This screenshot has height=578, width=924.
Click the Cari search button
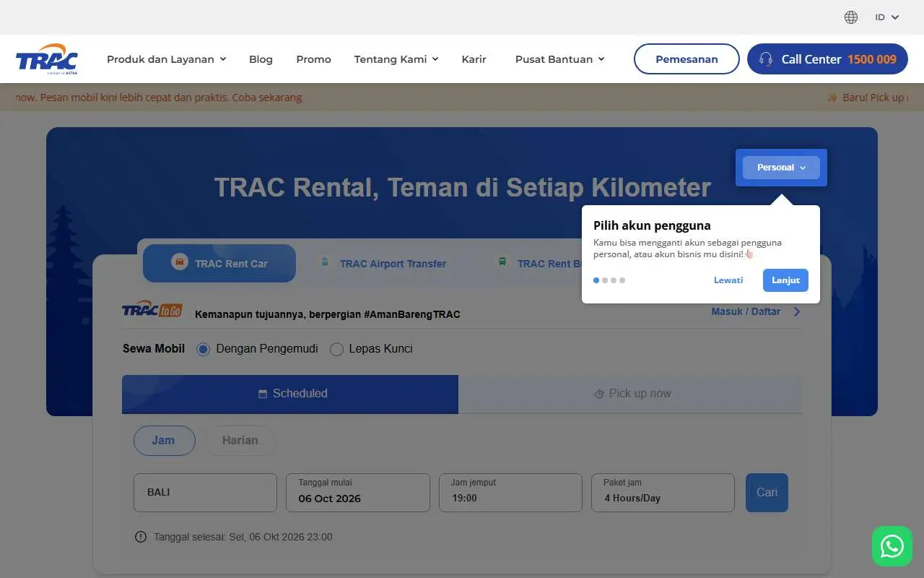pos(767,493)
